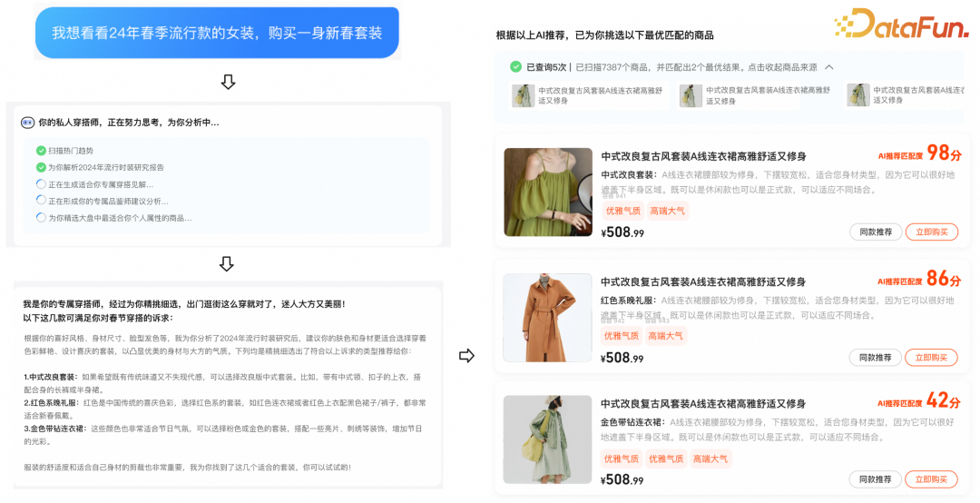Click 2.红色系晚礼服 recommendation heading
This screenshot has height=503, width=980.
tap(52, 403)
